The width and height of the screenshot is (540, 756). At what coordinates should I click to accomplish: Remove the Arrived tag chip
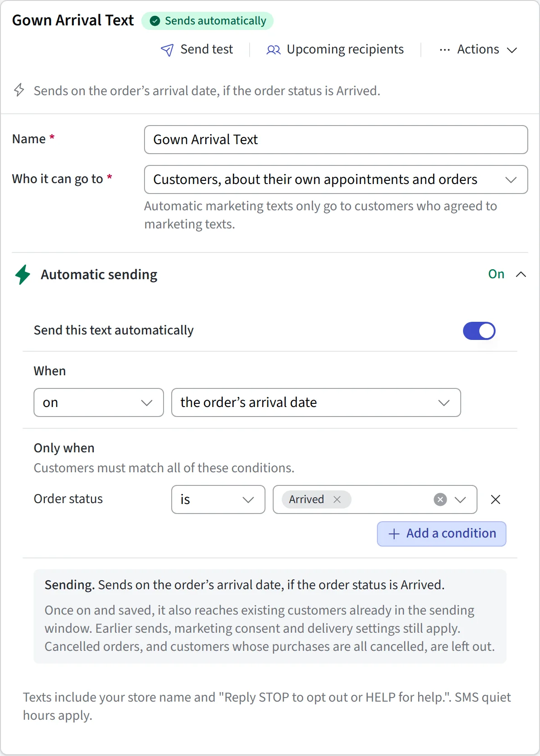point(337,499)
